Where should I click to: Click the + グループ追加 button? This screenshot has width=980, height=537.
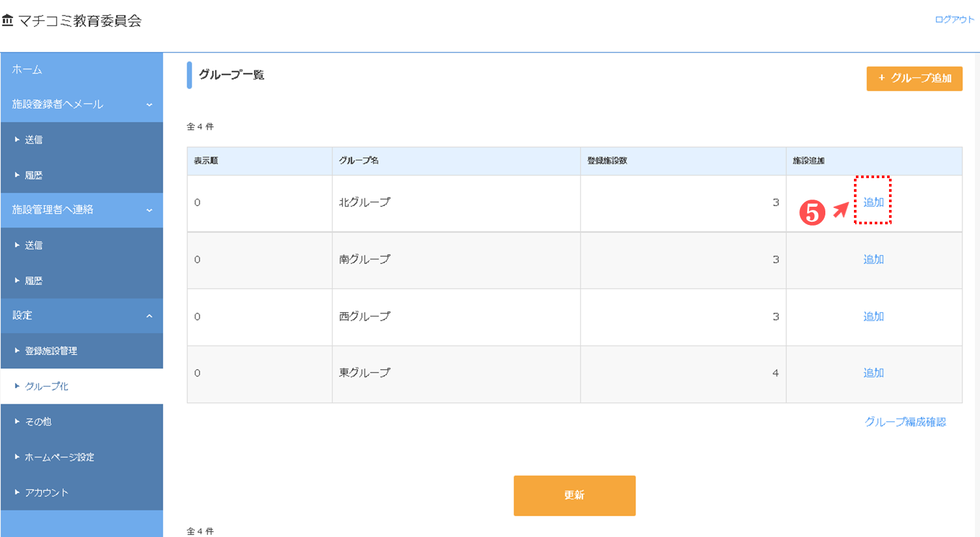coord(914,79)
